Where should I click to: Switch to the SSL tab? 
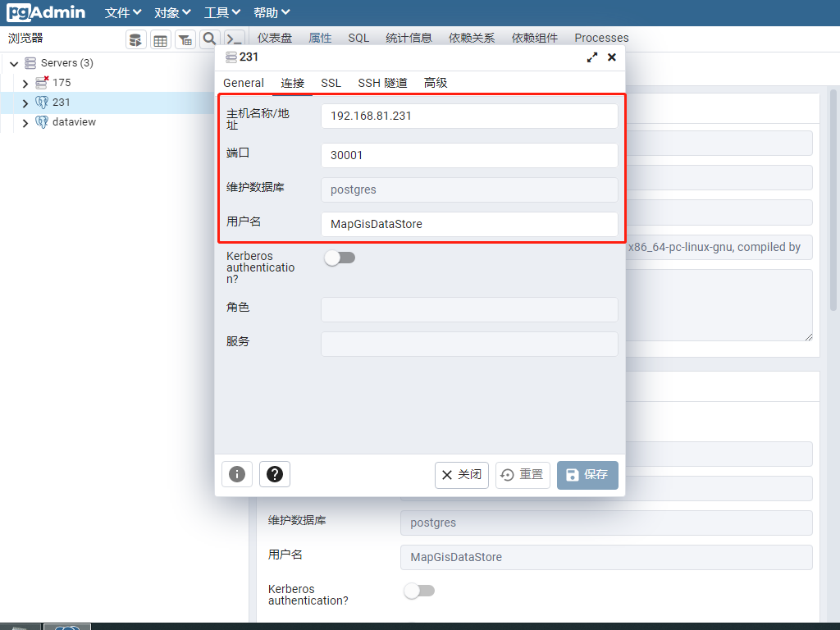[x=331, y=83]
